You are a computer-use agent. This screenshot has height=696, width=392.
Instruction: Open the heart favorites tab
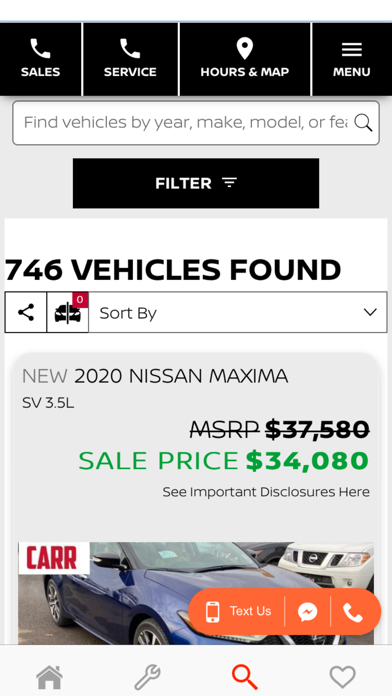[x=342, y=677]
